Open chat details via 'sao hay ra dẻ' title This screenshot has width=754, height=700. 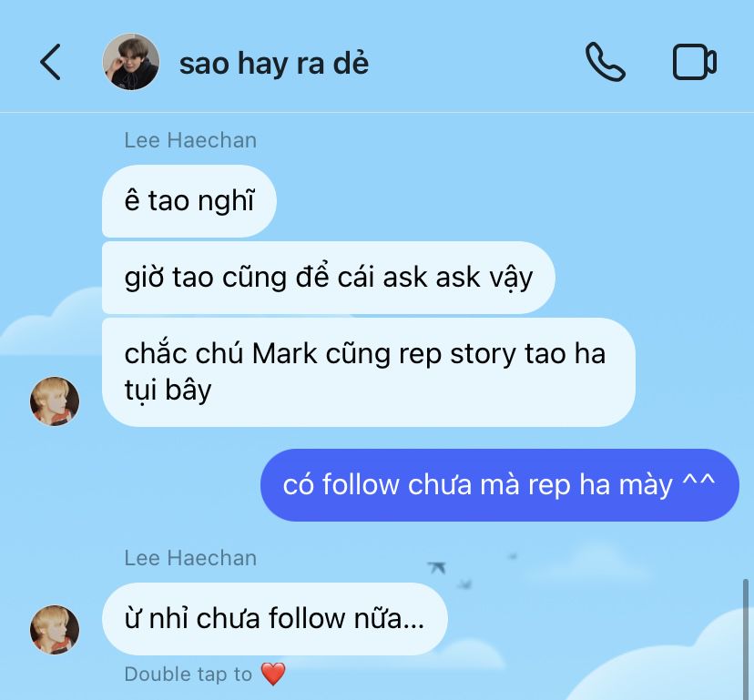(274, 64)
